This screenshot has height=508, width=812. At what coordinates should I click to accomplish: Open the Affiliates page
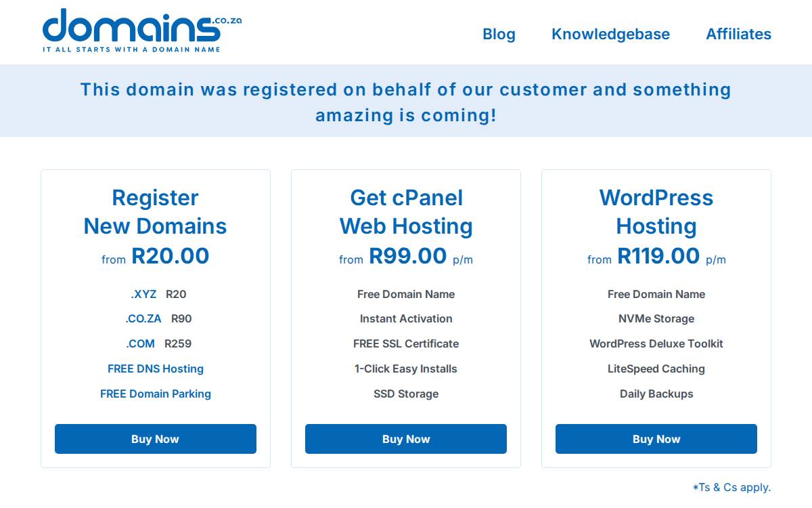(738, 34)
